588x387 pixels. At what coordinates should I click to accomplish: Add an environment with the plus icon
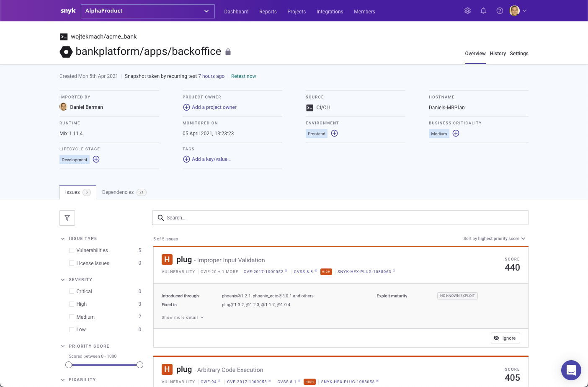[x=334, y=133]
